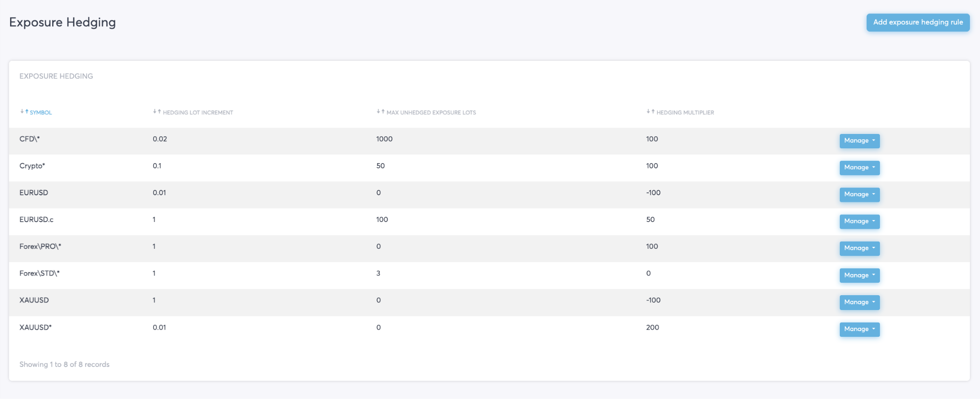Image resolution: width=980 pixels, height=399 pixels.
Task: Select the EURUSD.c symbol row
Action: [x=36, y=220]
